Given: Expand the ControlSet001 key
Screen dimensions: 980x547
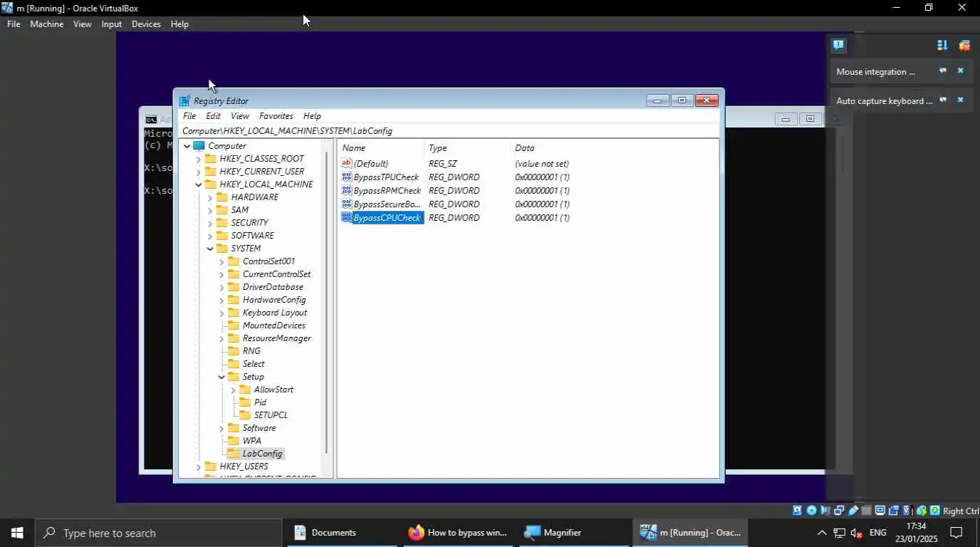Looking at the screenshot, I should (x=221, y=261).
